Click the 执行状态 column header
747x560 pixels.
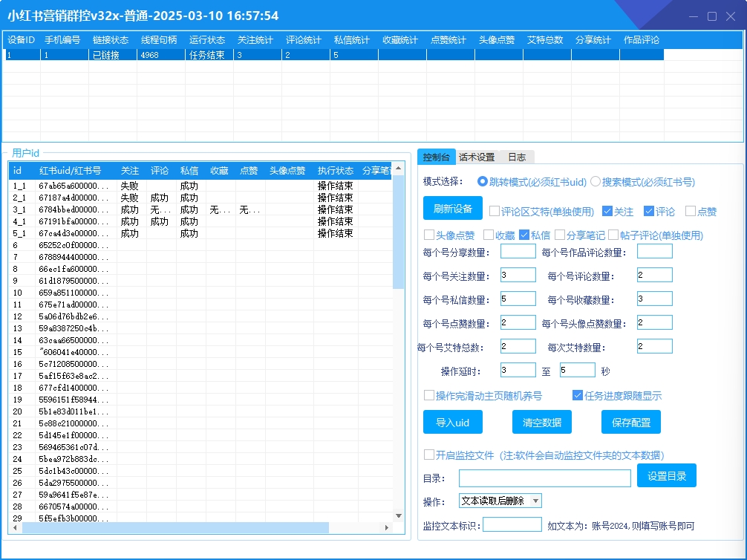coord(336,171)
